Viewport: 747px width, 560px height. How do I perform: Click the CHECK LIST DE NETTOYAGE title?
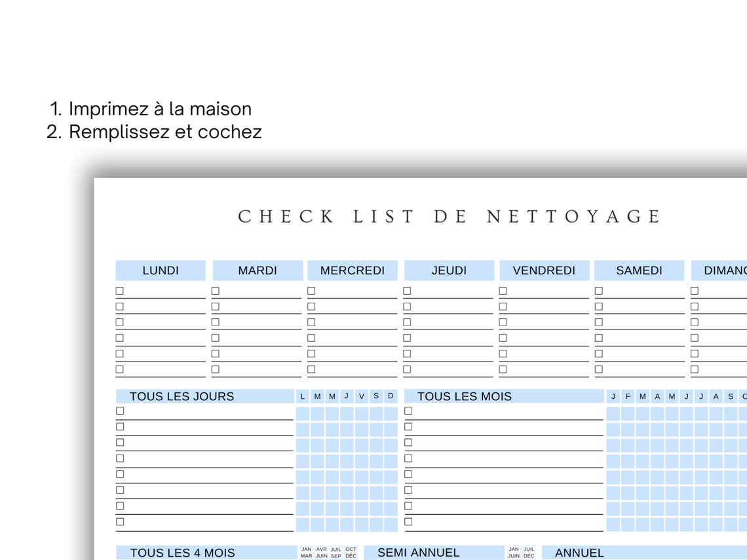point(450,216)
